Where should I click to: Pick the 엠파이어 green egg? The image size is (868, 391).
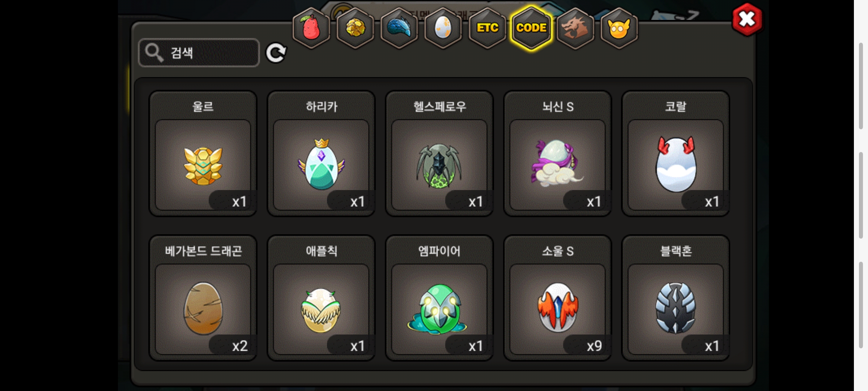[x=439, y=298]
